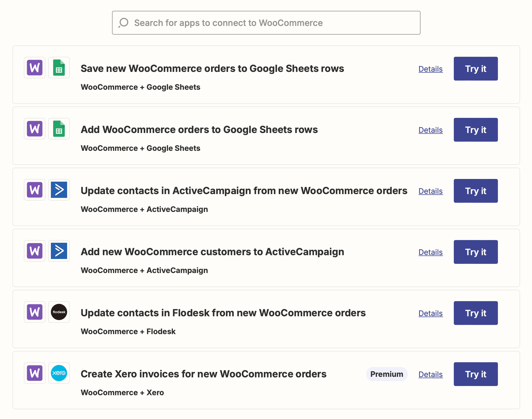This screenshot has width=532, height=419.
Task: Try the Update contacts in ActiveCampaign zap
Action: coord(475,191)
